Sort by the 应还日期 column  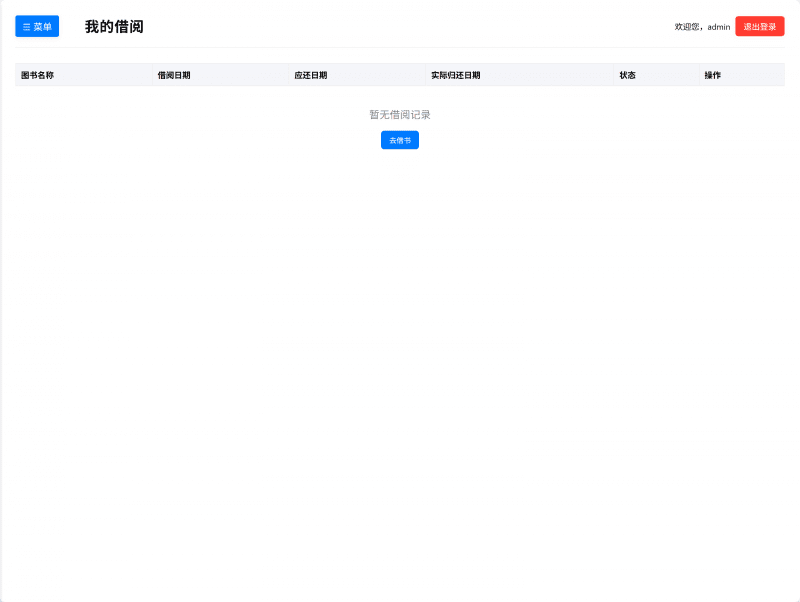[x=311, y=74]
